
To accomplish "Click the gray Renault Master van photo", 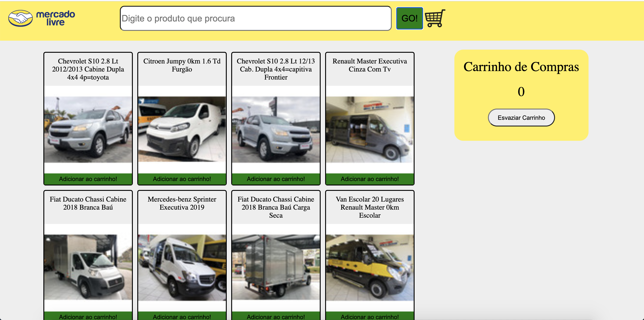I will tap(369, 130).
